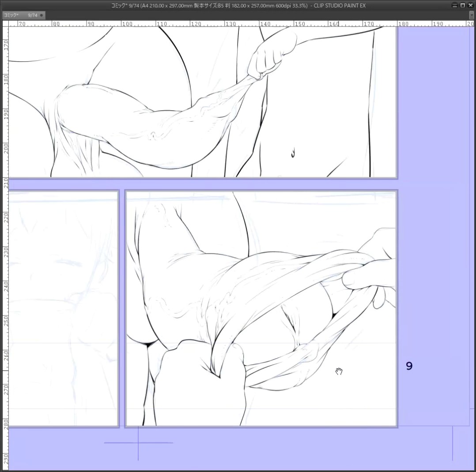The height and width of the screenshot is (472, 476).
Task: Minimize the Clip Studio Paint window
Action: [454, 5]
